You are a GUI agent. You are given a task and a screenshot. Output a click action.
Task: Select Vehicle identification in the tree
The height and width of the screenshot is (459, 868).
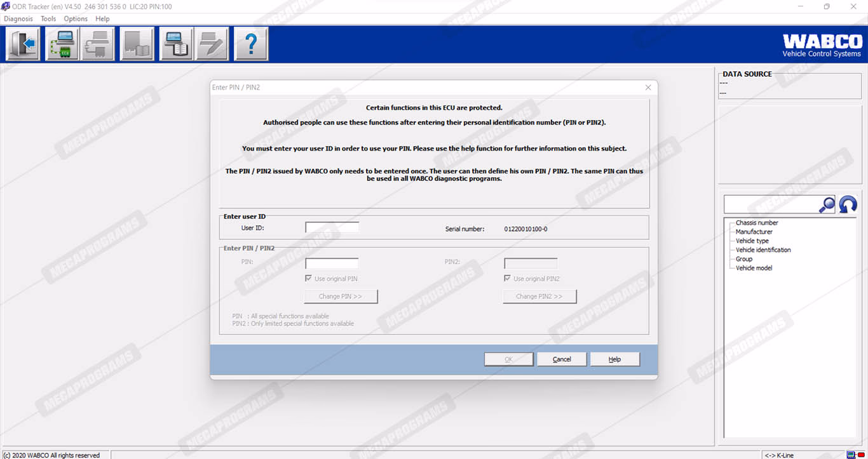763,249
